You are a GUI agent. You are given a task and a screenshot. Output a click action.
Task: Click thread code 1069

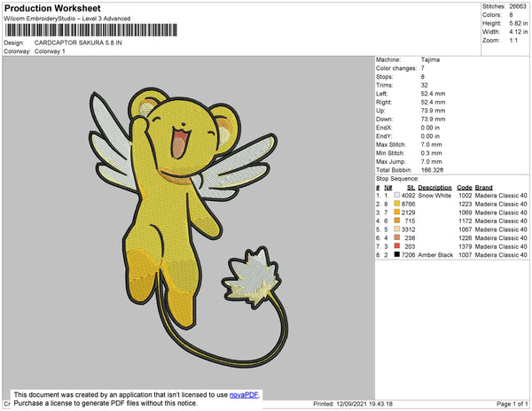point(465,213)
